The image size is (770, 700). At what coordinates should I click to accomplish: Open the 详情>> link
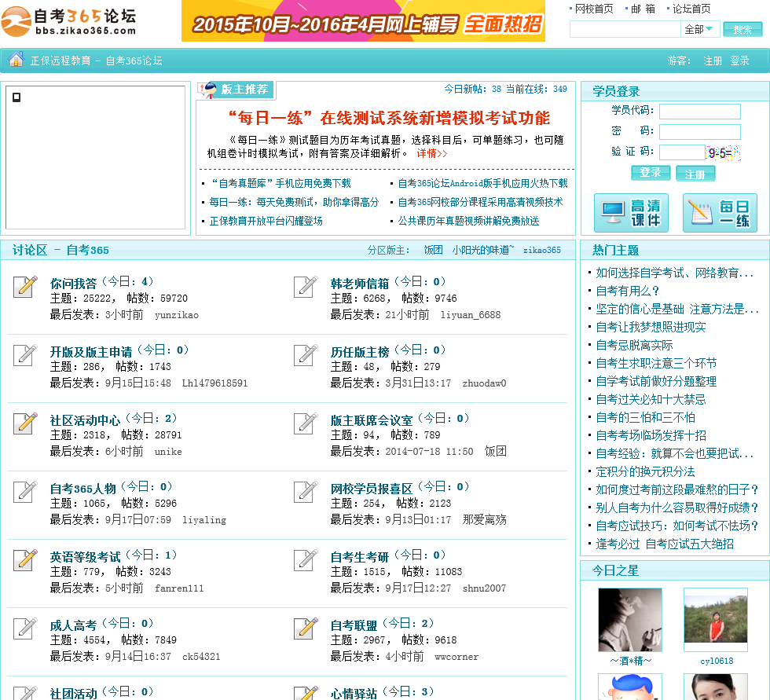(431, 154)
